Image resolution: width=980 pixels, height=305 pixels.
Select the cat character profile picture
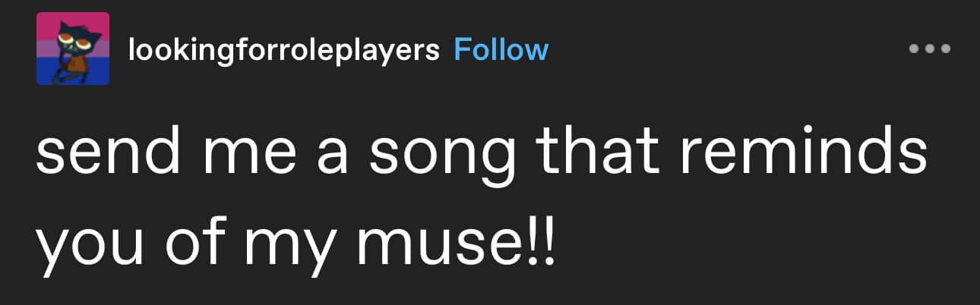click(x=73, y=49)
